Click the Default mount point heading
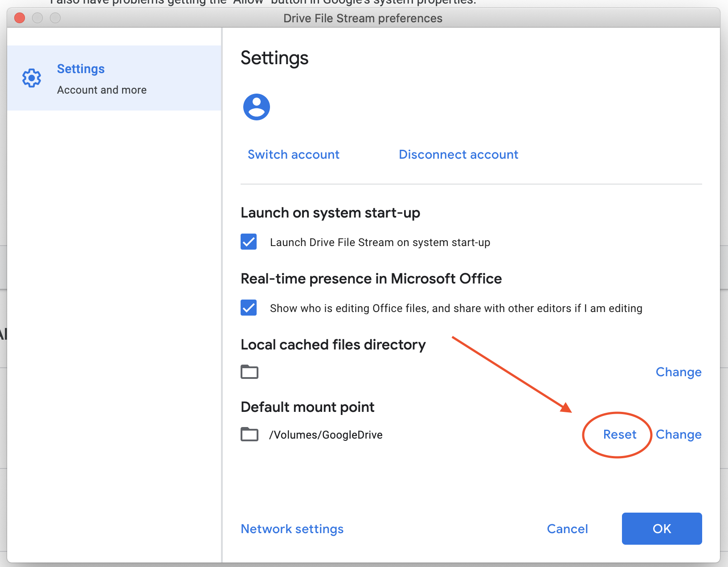The image size is (728, 567). tap(307, 407)
